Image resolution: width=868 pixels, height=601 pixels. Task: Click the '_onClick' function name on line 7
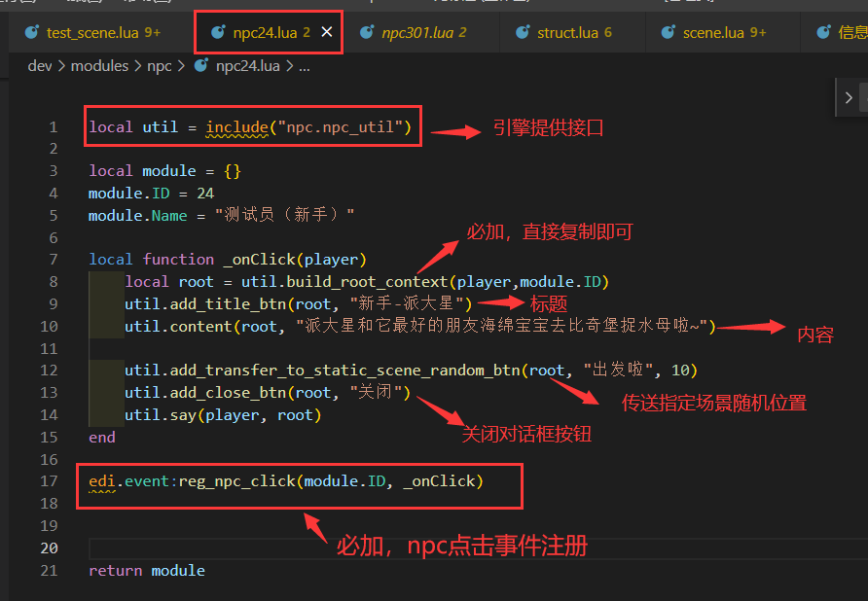click(x=258, y=260)
